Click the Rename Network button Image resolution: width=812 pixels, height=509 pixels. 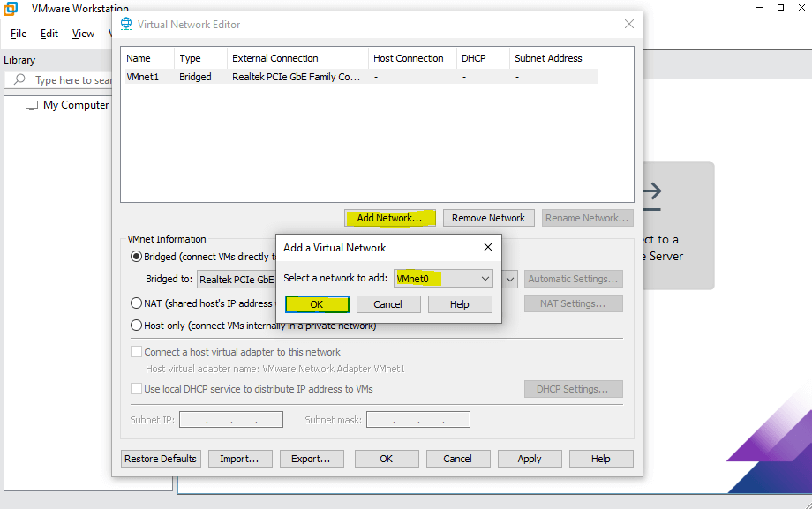pos(587,218)
